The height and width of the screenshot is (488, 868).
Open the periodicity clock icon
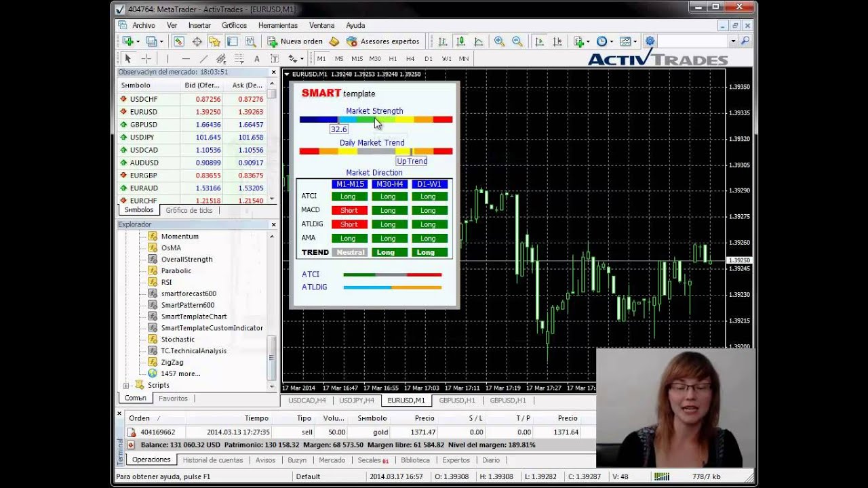[601, 41]
